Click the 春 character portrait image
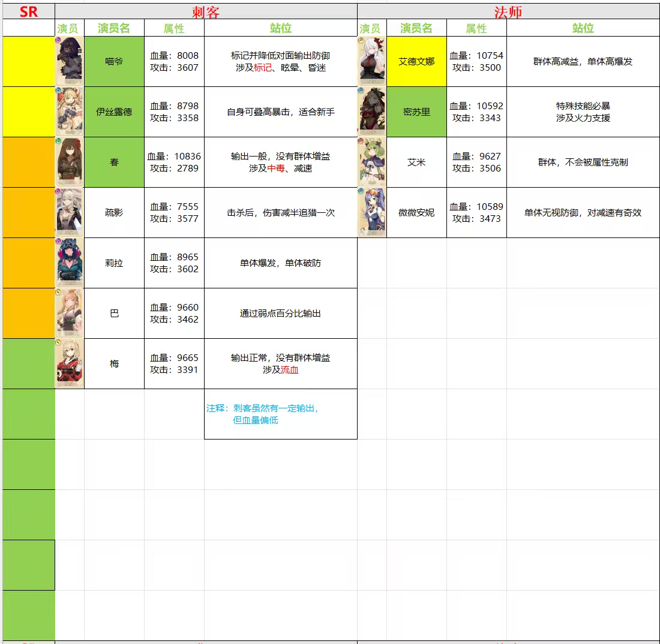660x644 pixels. [x=70, y=162]
